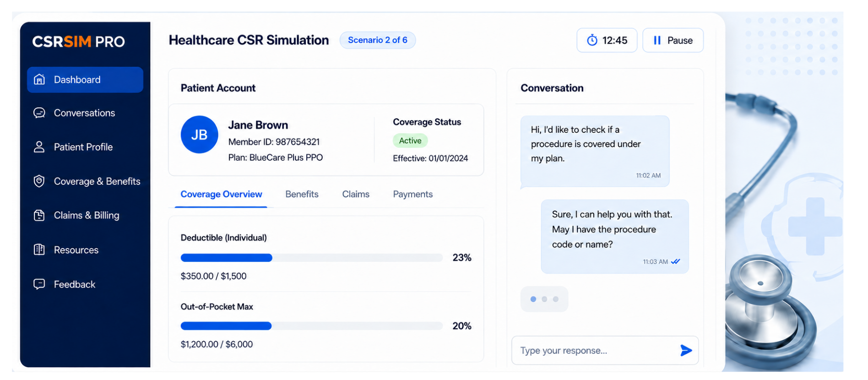Click the Claims & Billing document icon
The width and height of the screenshot is (868, 380).
coord(39,215)
